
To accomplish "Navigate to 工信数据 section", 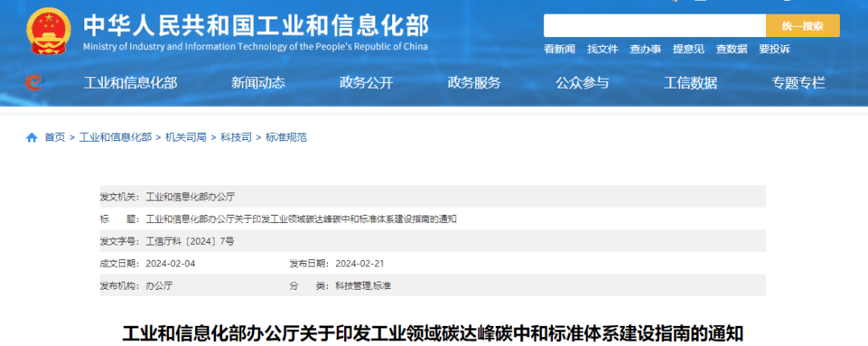I will tap(690, 83).
